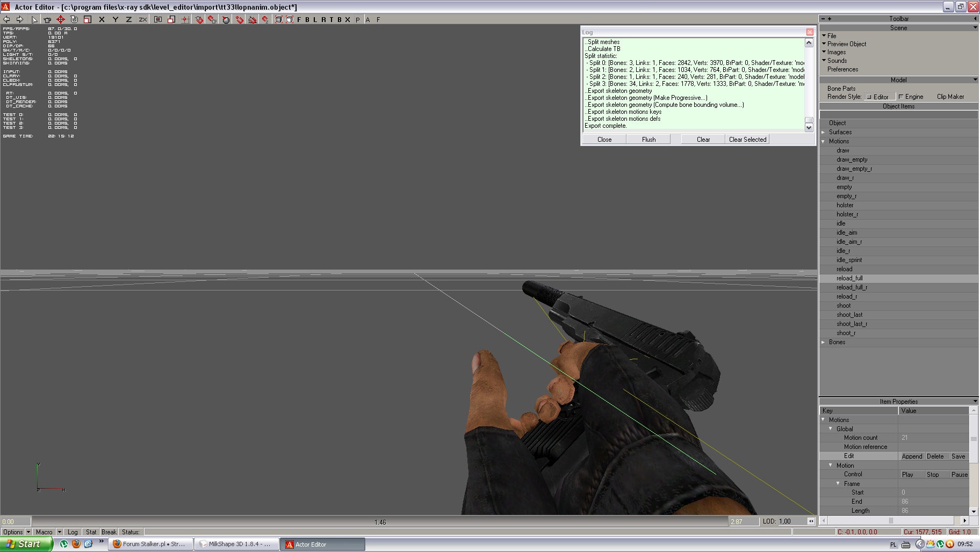Toggle the Y axis constraint
Viewport: 980px width, 552px height.
(116, 19)
